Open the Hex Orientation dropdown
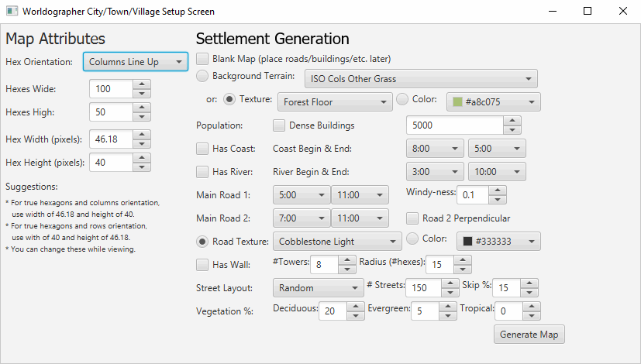641x364 pixels. click(136, 62)
